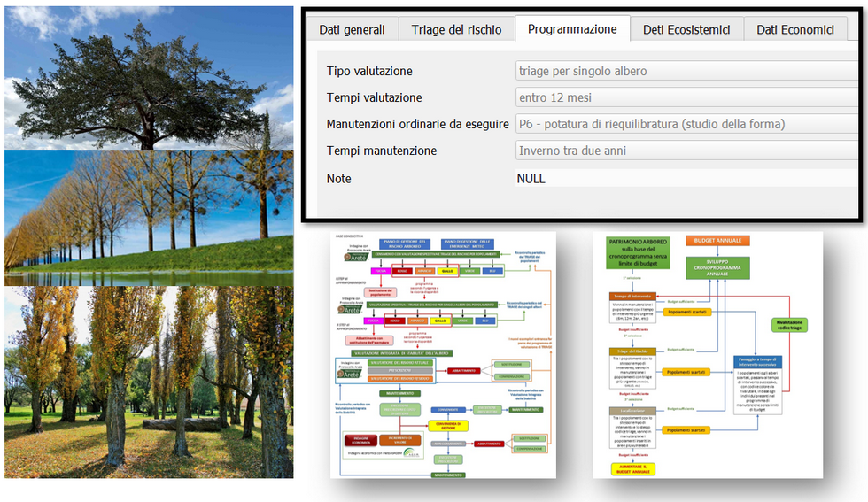Click the red INDAGINE ECONOMICA box
868x502 pixels.
pyautogui.click(x=361, y=440)
